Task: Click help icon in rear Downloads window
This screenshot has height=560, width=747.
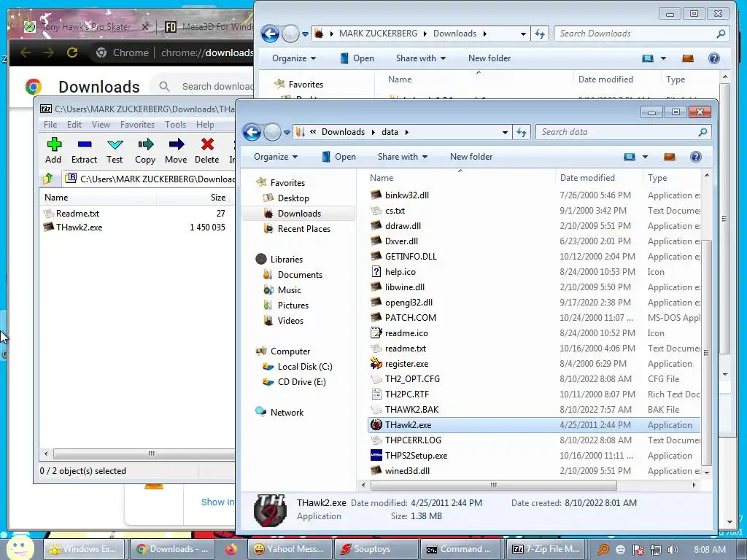Action: [x=713, y=58]
